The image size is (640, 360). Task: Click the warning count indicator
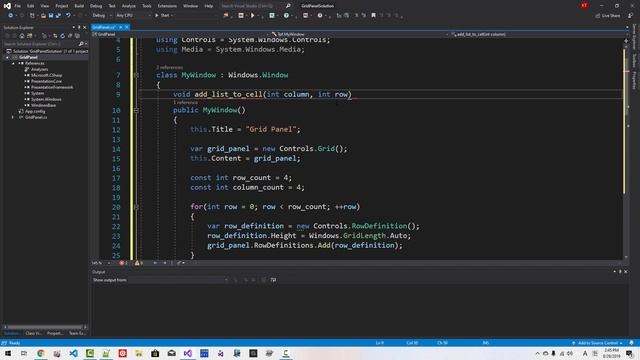pyautogui.click(x=139, y=263)
